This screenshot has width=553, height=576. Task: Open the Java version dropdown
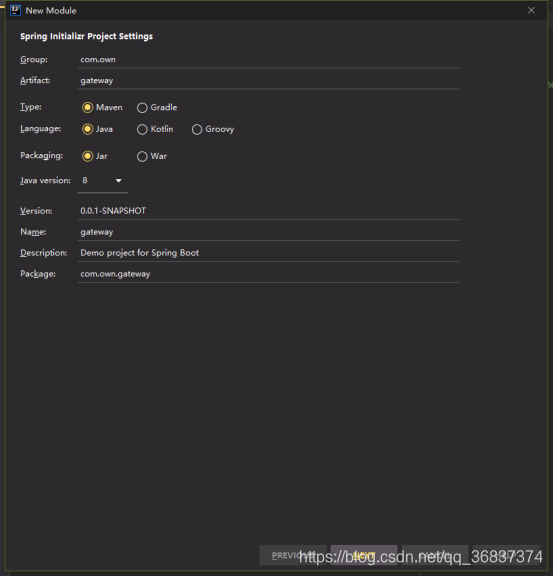(x=103, y=181)
